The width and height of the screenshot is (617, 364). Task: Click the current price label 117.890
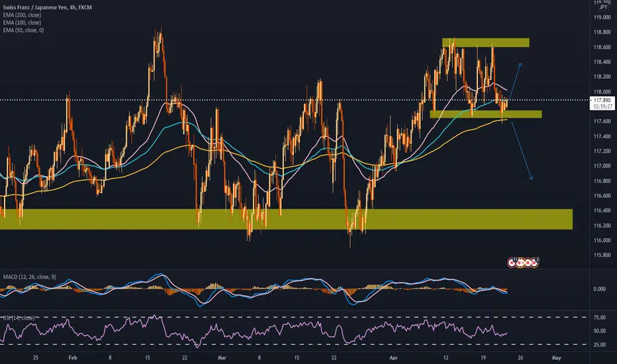tap(602, 101)
